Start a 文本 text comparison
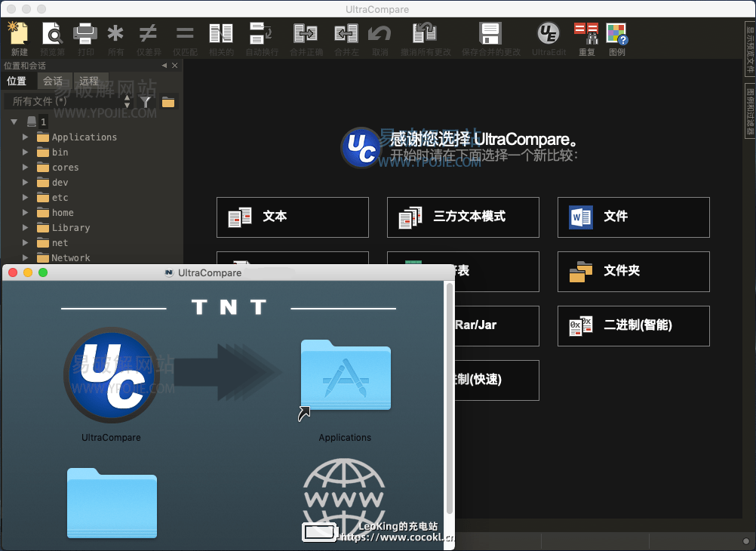Screen dimensions: 756x551 (x=293, y=217)
